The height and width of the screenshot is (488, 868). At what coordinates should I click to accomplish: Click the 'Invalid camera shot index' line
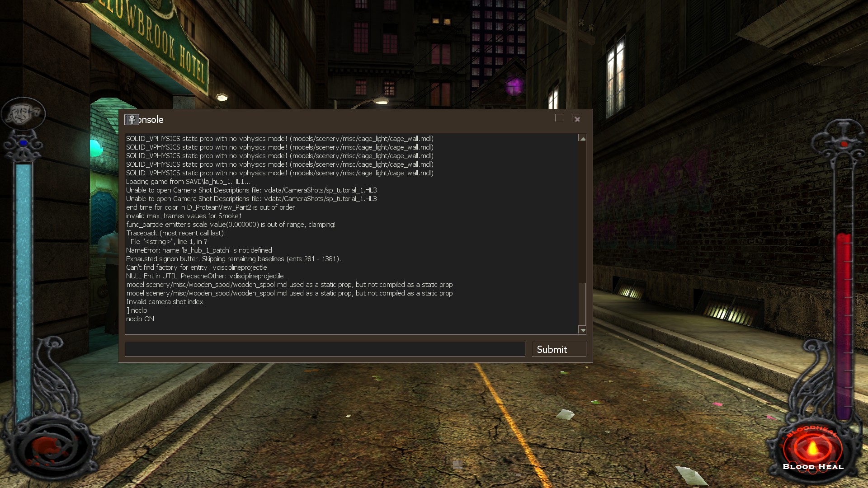(x=165, y=302)
